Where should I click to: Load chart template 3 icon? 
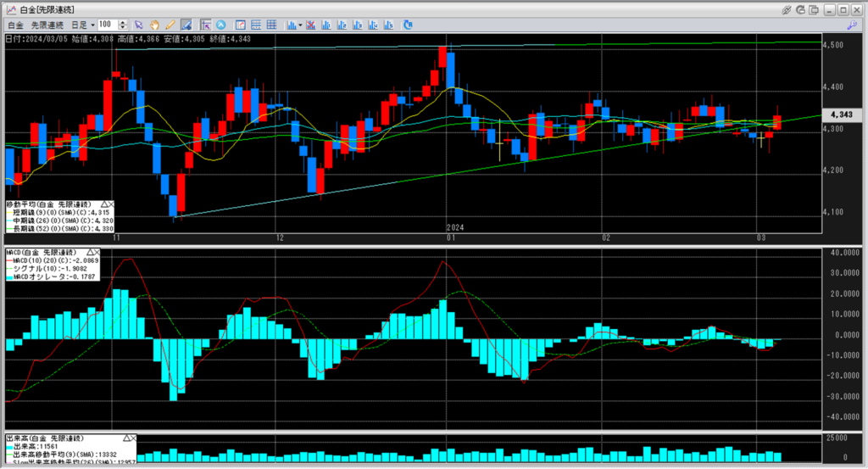(x=357, y=25)
